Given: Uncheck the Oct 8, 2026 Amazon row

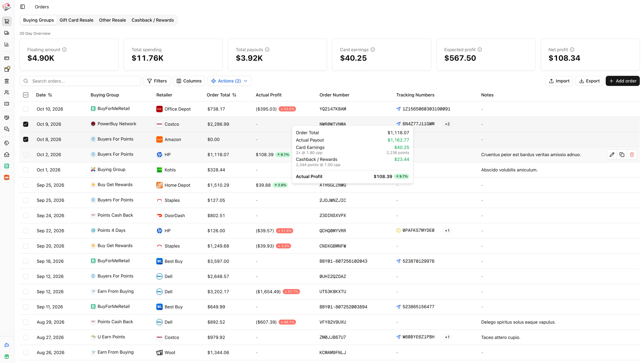Looking at the screenshot, I should pyautogui.click(x=26, y=139).
